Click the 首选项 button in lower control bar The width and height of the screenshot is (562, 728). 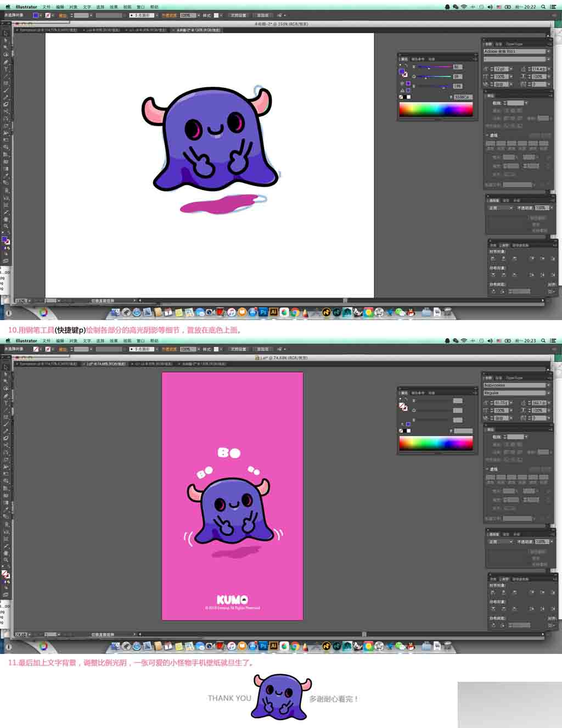(263, 349)
